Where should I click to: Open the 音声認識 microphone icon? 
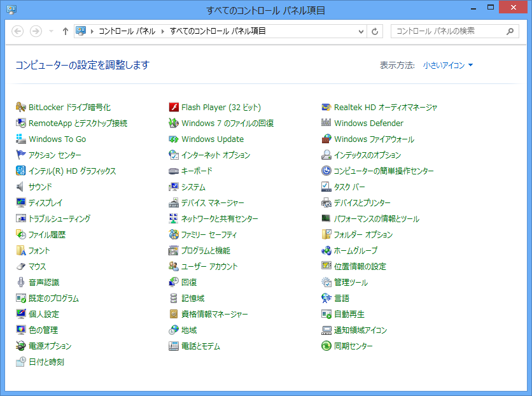pyautogui.click(x=21, y=282)
